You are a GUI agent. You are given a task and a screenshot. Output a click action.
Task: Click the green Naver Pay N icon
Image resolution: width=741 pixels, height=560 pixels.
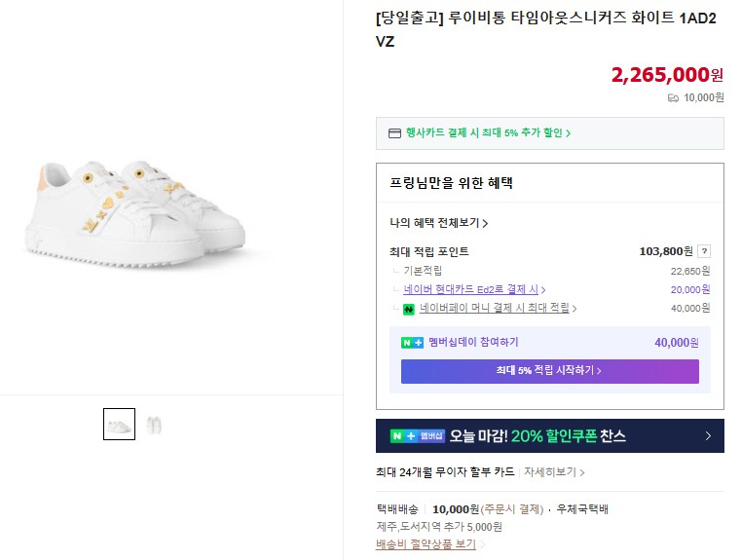(x=409, y=309)
